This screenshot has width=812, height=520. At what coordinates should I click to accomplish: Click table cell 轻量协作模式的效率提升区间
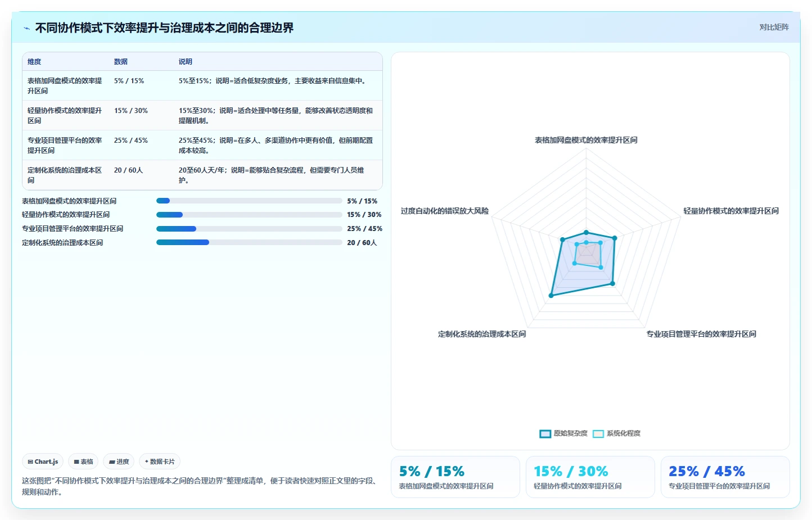coord(65,116)
